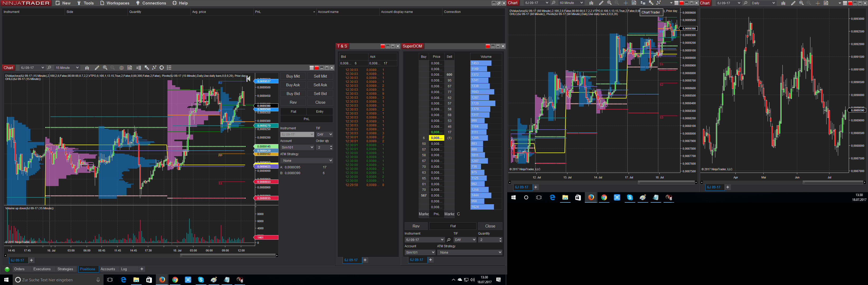Toggle red link button on T & S window
The width and height of the screenshot is (868, 285).
coord(382,46)
